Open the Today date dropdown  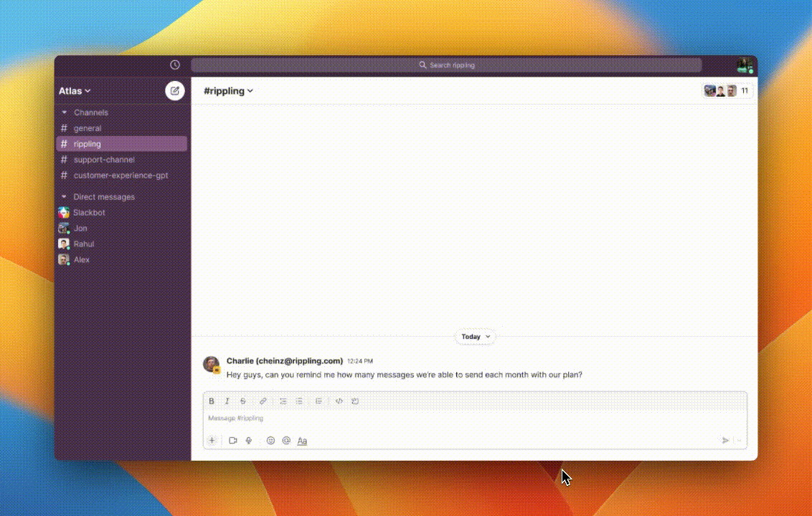click(x=476, y=337)
